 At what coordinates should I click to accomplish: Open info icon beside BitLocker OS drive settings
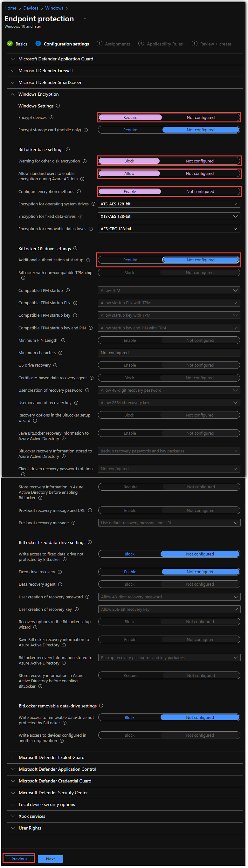(x=75, y=249)
